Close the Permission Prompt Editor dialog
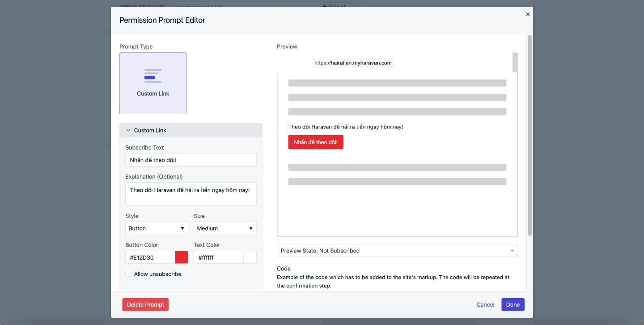 [528, 14]
